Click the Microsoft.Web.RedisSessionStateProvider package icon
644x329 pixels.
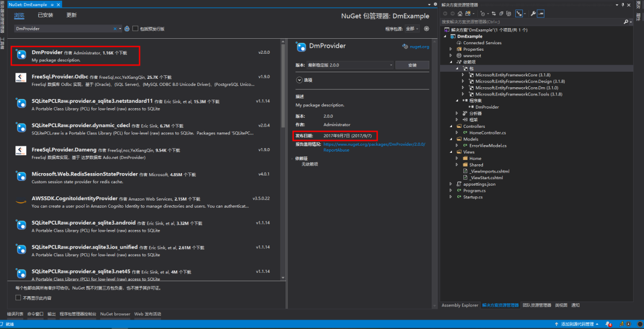[21, 177]
